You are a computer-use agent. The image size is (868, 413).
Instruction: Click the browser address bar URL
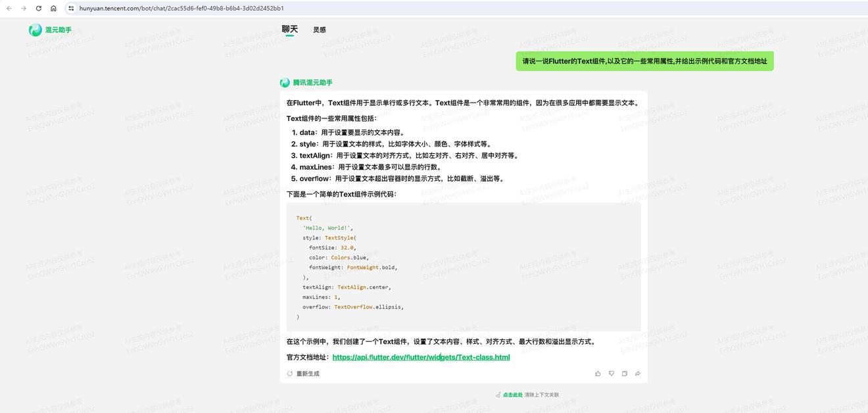(x=181, y=9)
